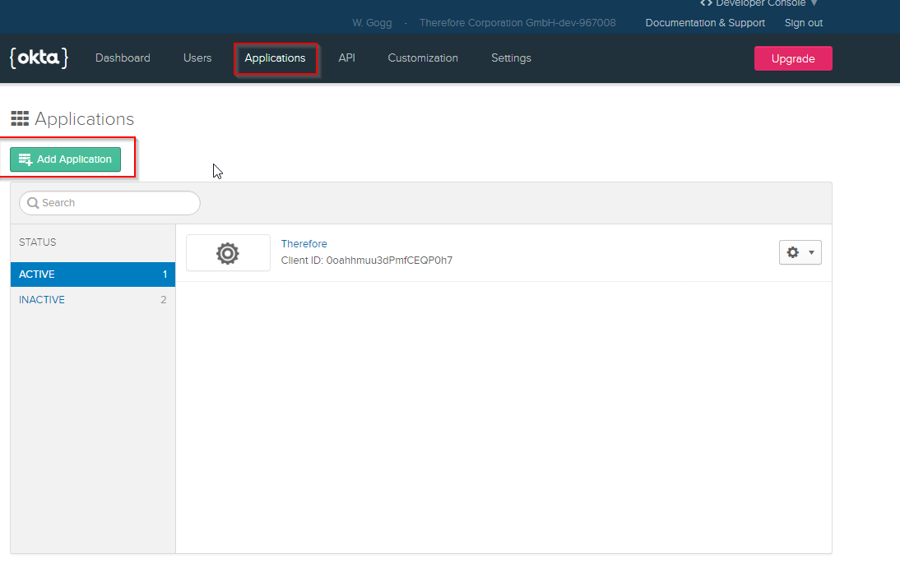Open the Dashboard menu
This screenshot has width=900, height=572.
click(123, 58)
